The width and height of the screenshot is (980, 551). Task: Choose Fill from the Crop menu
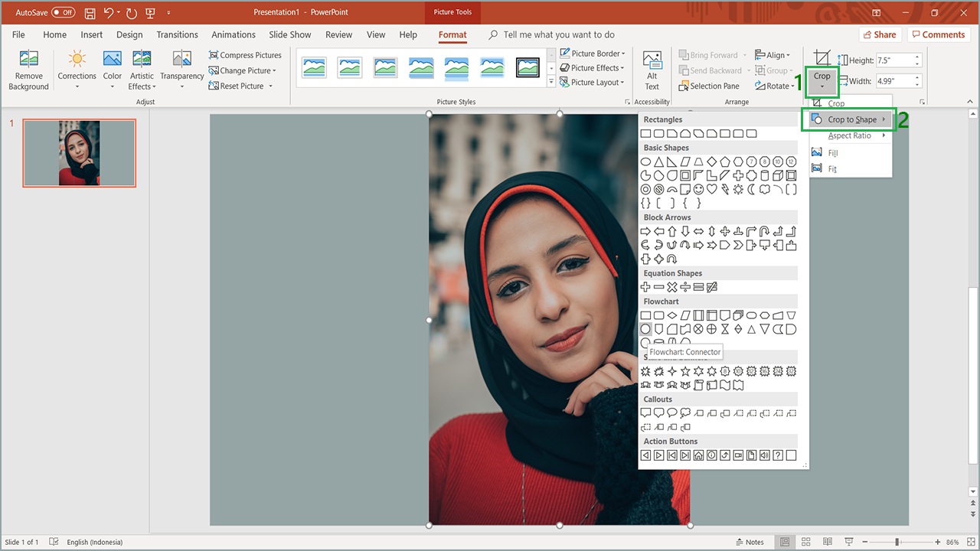tap(833, 153)
